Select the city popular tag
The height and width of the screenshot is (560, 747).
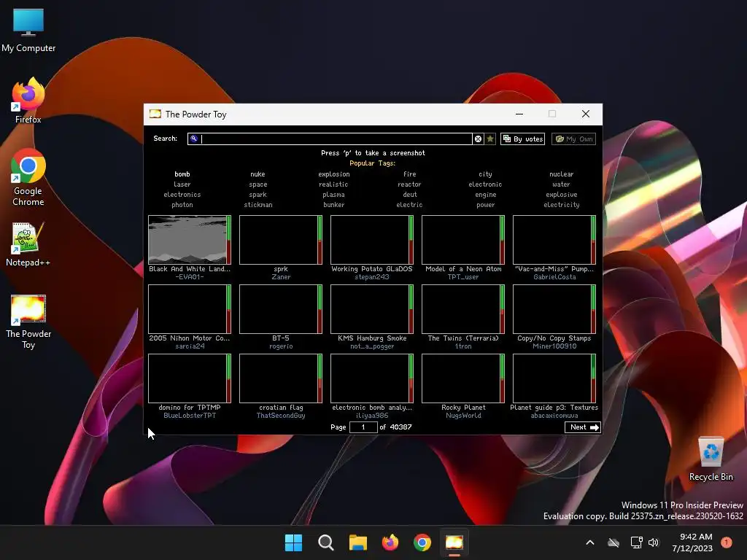click(x=485, y=174)
